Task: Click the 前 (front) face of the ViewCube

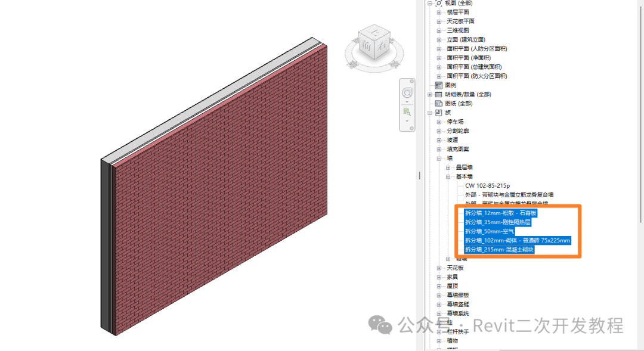Action: 366,46
